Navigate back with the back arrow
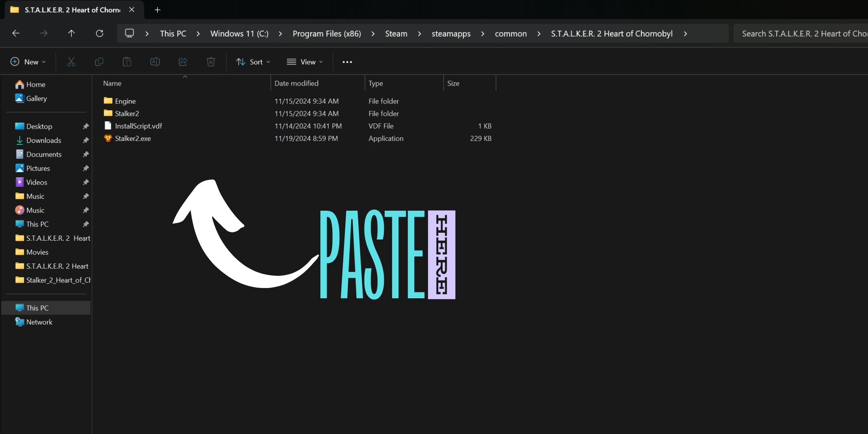This screenshot has width=868, height=434. [16, 34]
